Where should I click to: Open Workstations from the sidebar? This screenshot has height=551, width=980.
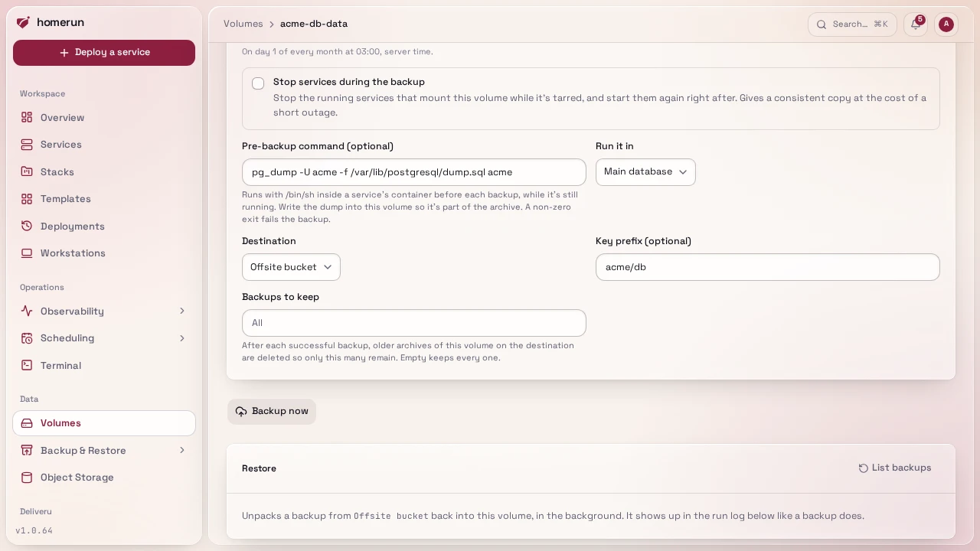(104, 253)
